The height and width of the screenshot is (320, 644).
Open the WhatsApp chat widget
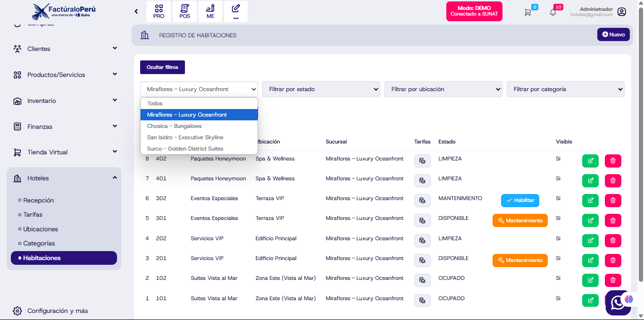click(618, 303)
